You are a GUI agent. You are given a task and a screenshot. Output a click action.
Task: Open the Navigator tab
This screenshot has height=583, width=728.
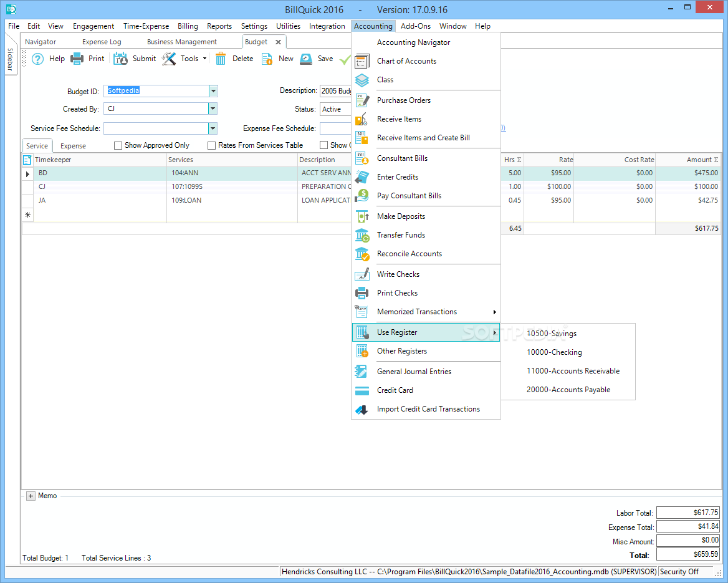pyautogui.click(x=41, y=42)
